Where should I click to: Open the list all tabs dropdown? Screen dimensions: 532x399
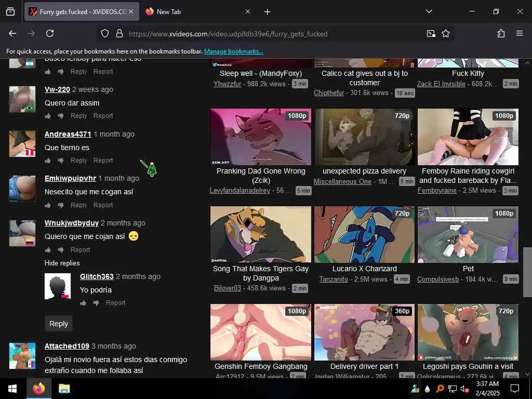click(429, 11)
